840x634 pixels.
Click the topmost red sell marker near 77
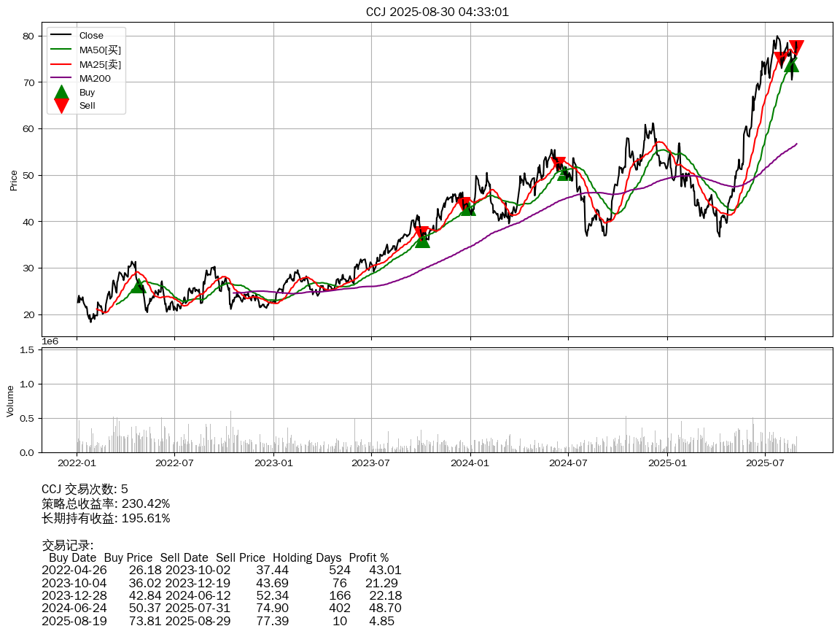[796, 48]
